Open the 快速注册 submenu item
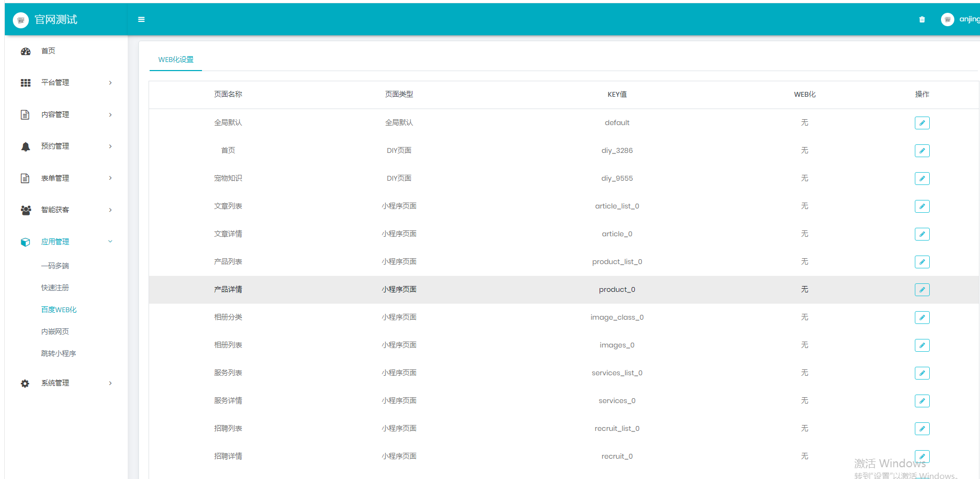Viewport: 980px width, 479px height. (x=55, y=288)
